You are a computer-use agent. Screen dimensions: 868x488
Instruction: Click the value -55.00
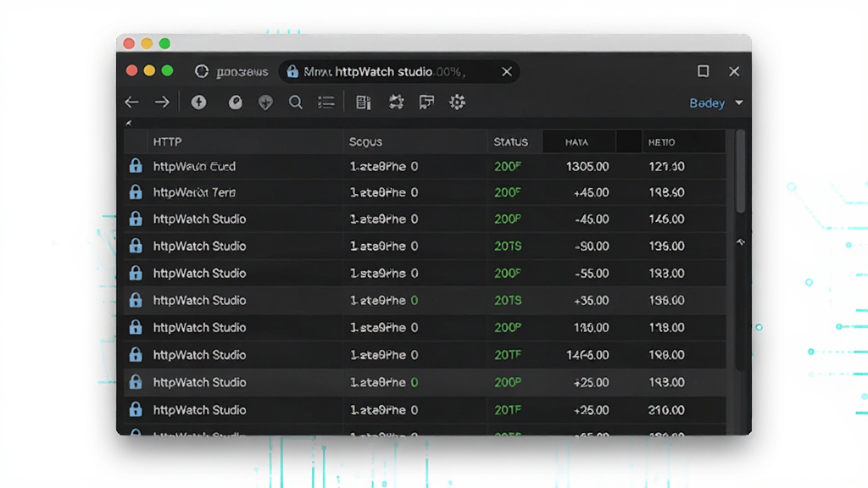(591, 274)
